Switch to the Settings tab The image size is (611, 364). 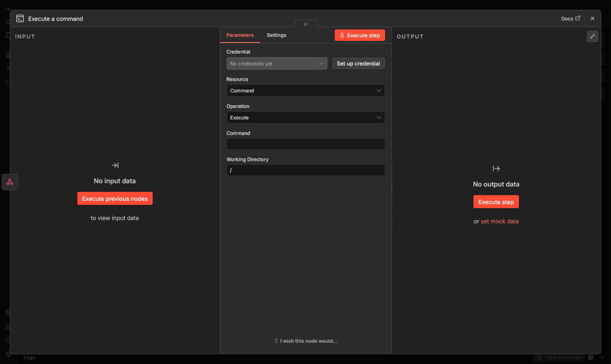276,35
